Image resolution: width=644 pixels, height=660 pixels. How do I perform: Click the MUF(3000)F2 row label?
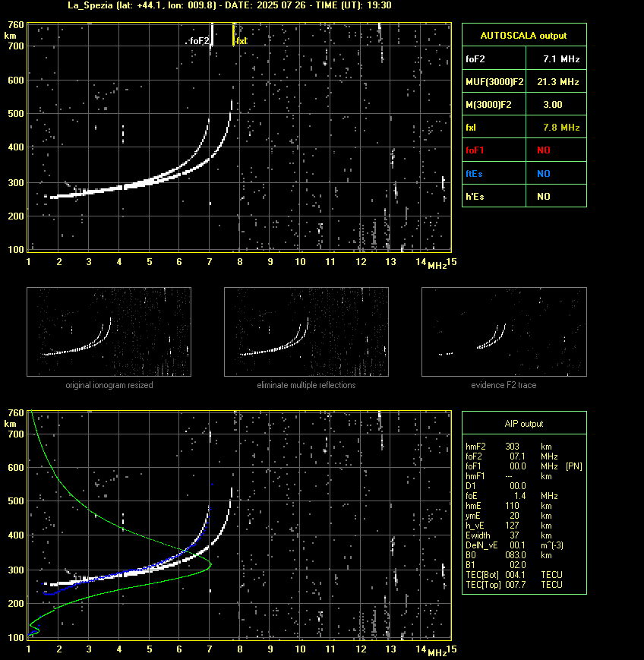[494, 82]
